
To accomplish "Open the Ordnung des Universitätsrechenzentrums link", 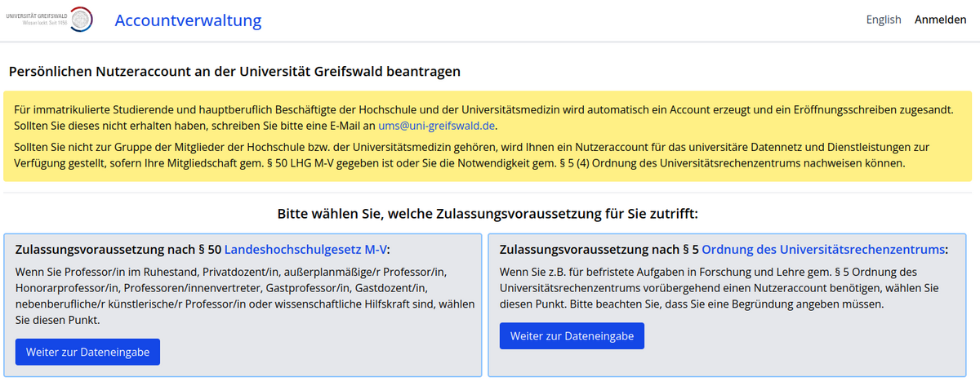I will pyautogui.click(x=822, y=250).
